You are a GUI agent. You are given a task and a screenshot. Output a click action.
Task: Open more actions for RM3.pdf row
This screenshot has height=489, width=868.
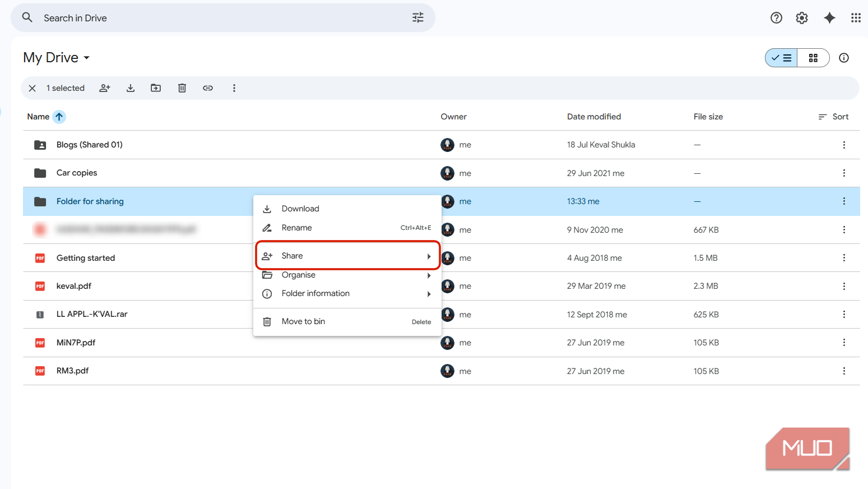[x=844, y=371]
